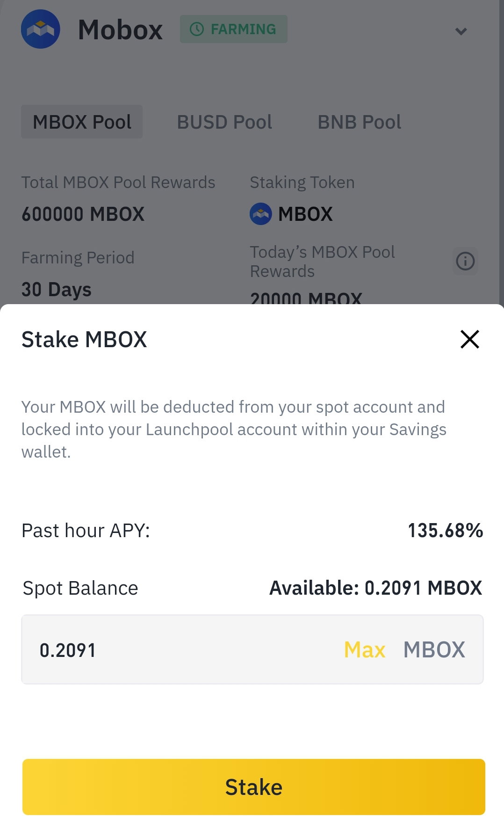Click the clock icon in FARMING badge

pyautogui.click(x=197, y=29)
